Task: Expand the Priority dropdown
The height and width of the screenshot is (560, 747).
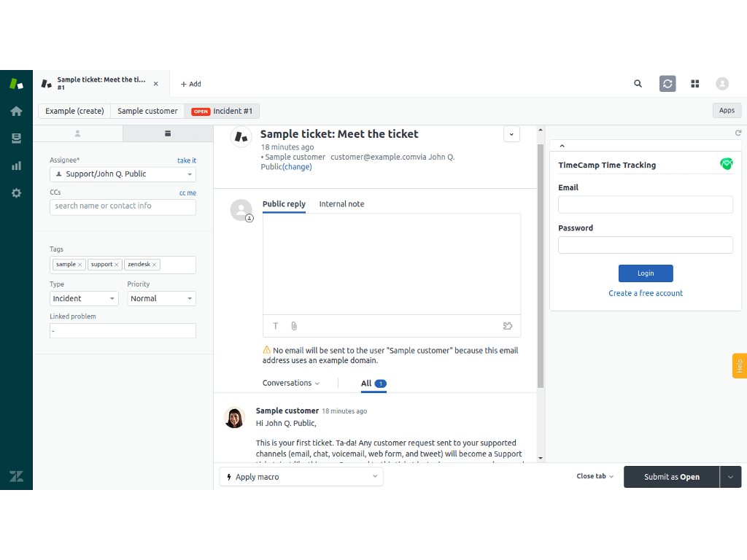Action: point(161,298)
